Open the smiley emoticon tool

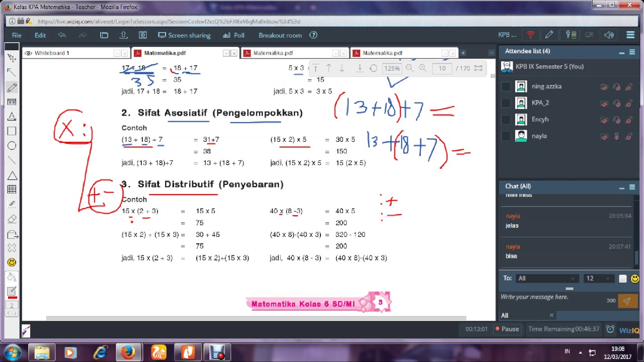coord(12,262)
